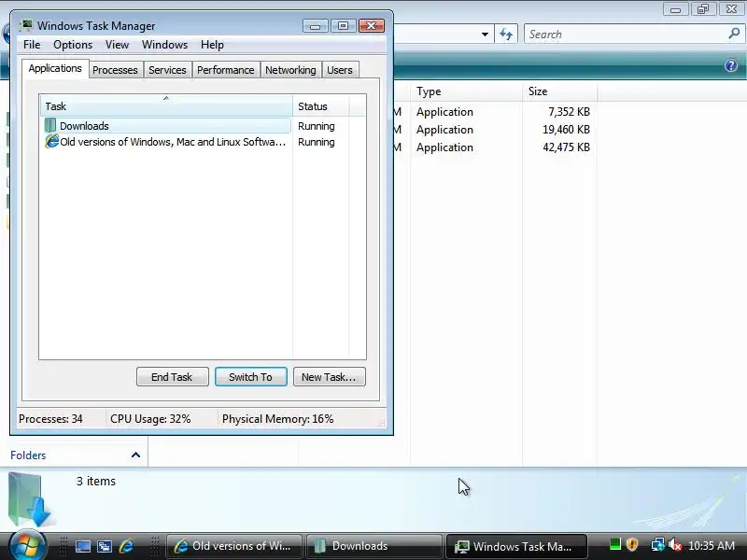Collapse the Folders pane chevron in Explorer

(135, 455)
